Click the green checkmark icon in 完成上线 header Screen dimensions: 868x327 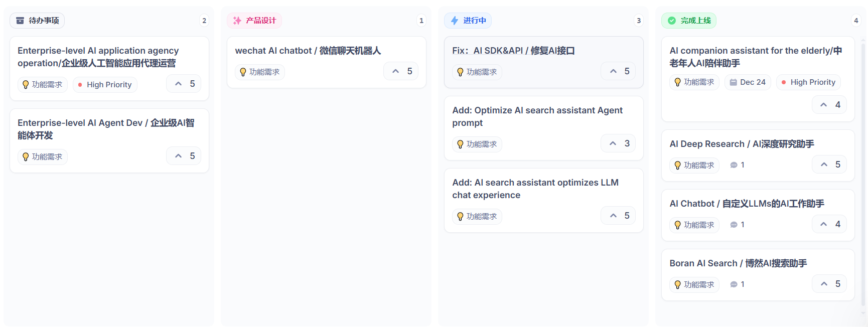pyautogui.click(x=672, y=21)
